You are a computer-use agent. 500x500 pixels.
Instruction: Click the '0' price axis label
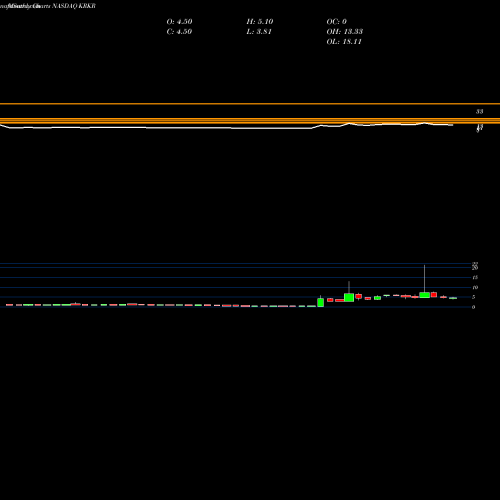(473, 307)
